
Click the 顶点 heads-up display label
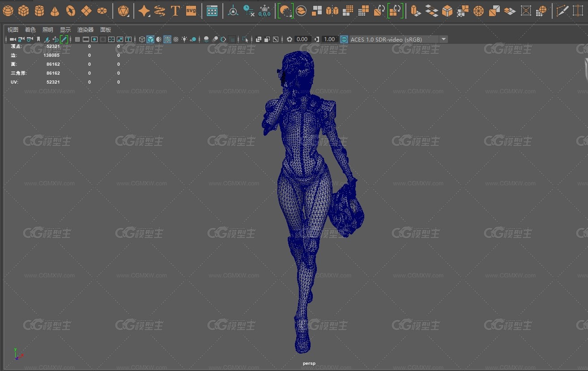tap(16, 46)
